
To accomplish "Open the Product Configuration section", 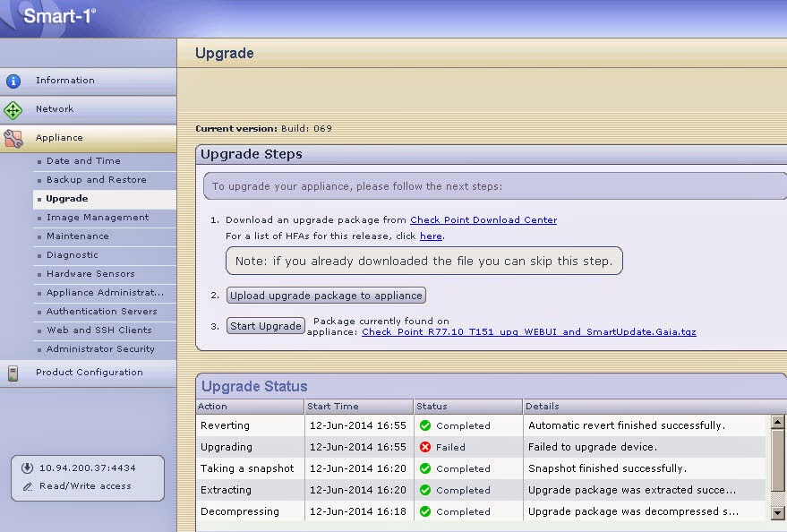I will [x=89, y=373].
